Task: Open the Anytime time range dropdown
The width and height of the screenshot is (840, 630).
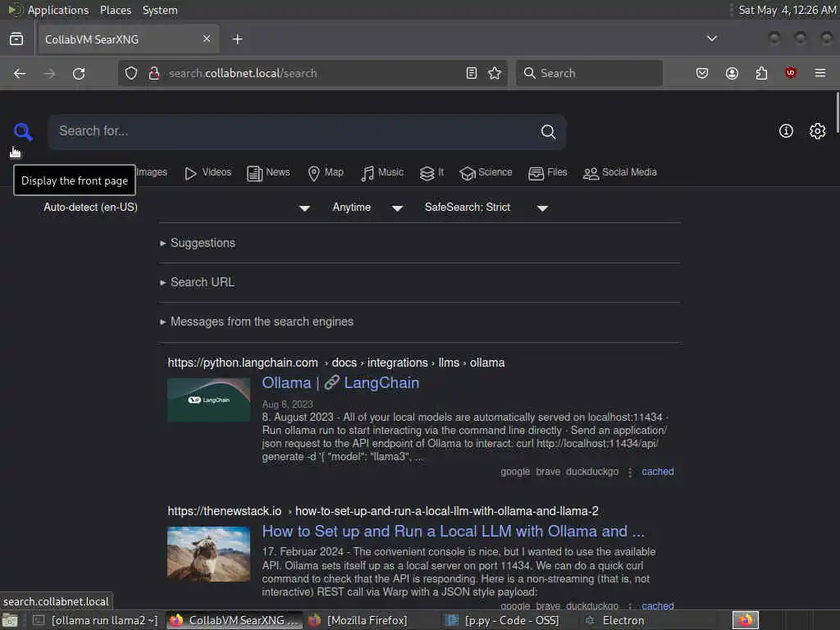Action: pos(367,208)
